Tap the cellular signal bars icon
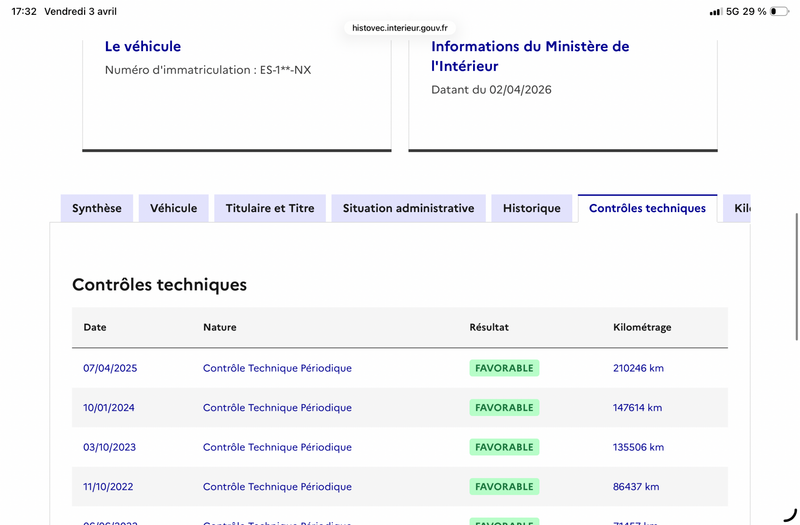The height and width of the screenshot is (525, 800). pos(715,11)
